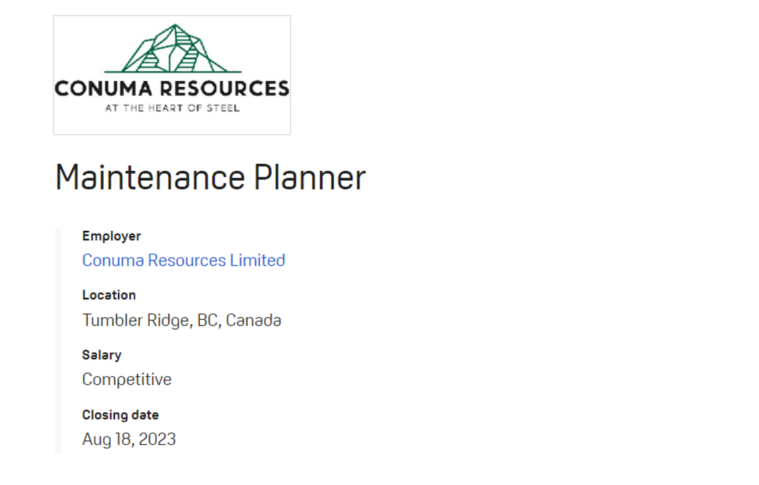Click the Location field label
The width and height of the screenshot is (759, 485).
point(109,295)
